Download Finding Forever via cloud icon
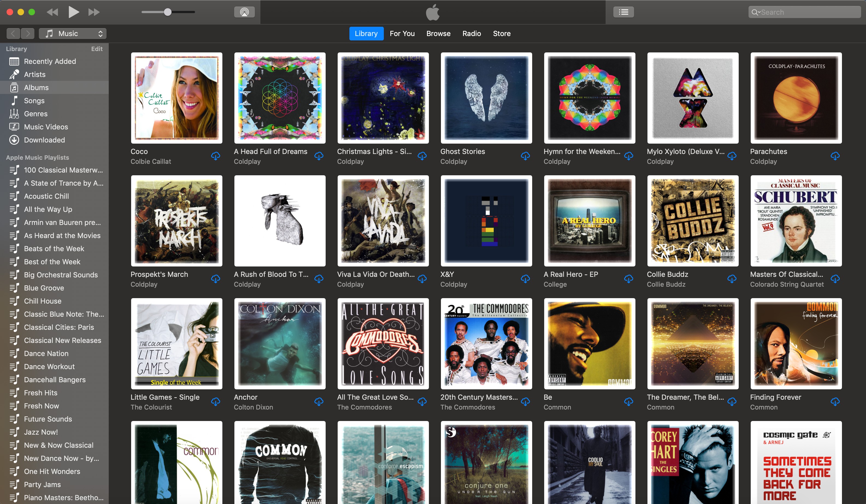The height and width of the screenshot is (504, 866). (x=835, y=402)
